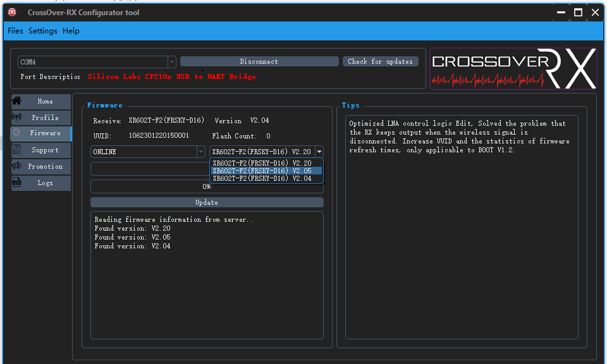This screenshot has width=607, height=364.
Task: Click the current Version V2.04 value
Action: [259, 120]
